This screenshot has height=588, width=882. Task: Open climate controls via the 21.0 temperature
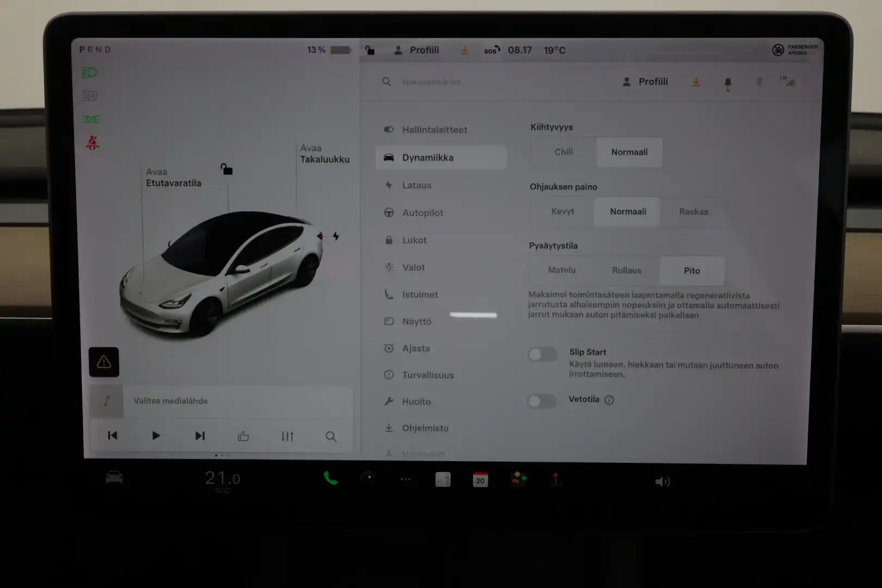click(222, 477)
